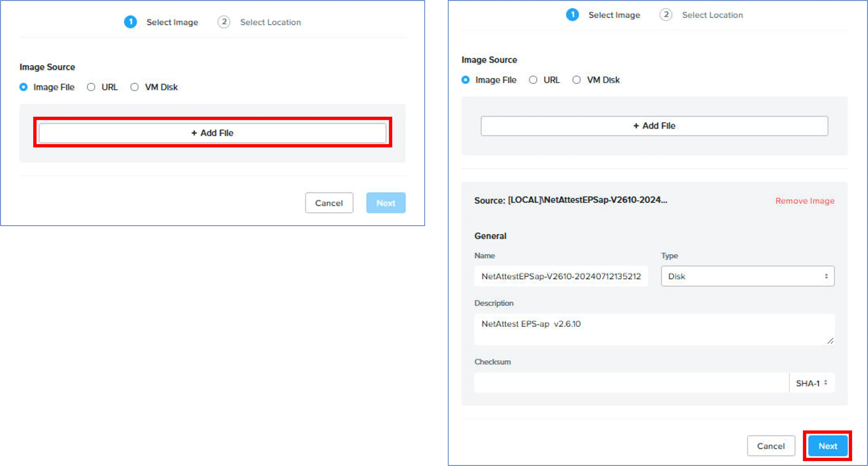Image resolution: width=868 pixels, height=466 pixels.
Task: Click step 1 circle in right dialog
Action: (572, 15)
